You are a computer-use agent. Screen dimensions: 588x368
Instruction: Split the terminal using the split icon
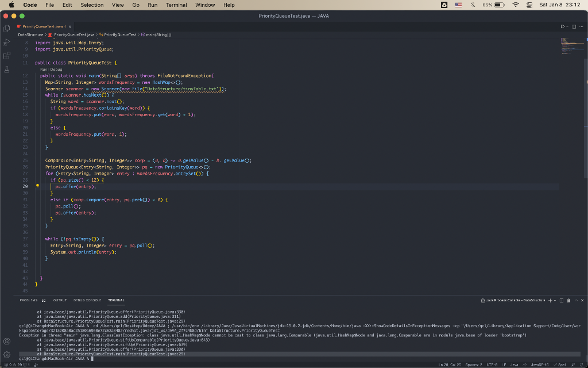pos(562,300)
